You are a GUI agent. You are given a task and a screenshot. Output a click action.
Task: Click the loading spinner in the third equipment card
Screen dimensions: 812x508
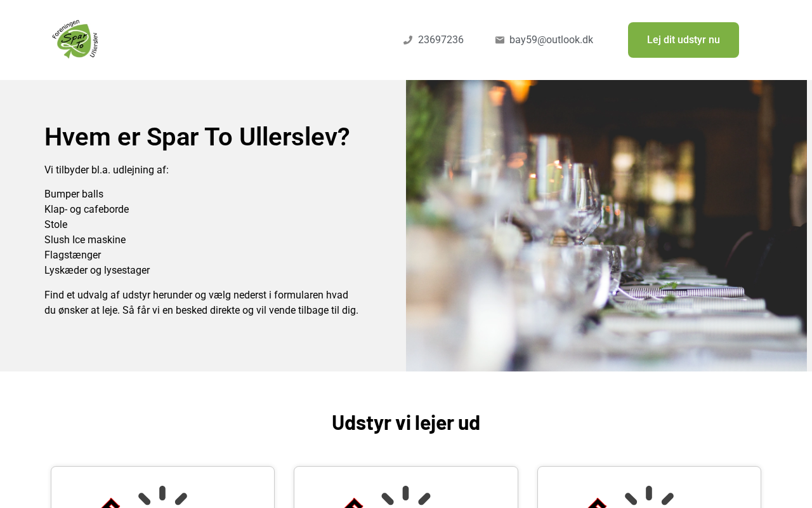[649, 497]
